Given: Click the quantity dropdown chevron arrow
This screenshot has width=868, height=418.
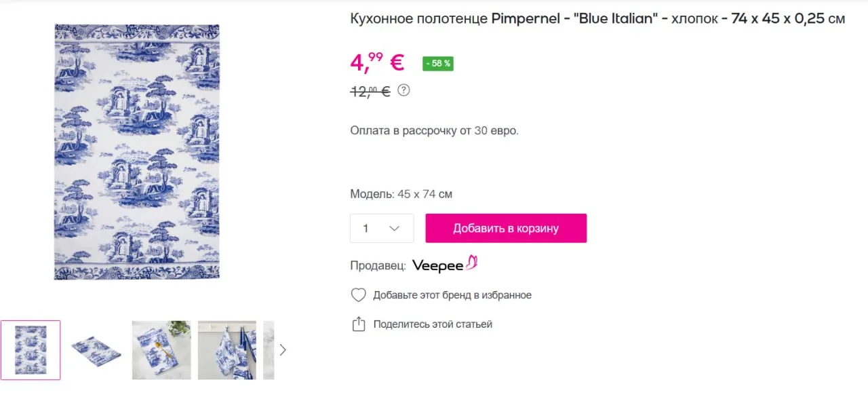Looking at the screenshot, I should click(395, 229).
